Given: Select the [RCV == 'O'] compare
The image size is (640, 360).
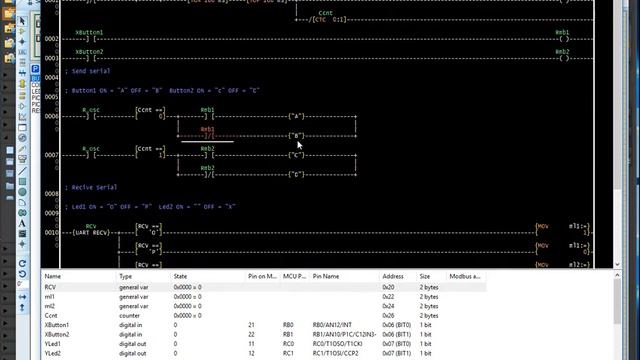Looking at the screenshot, I should click(149, 230).
